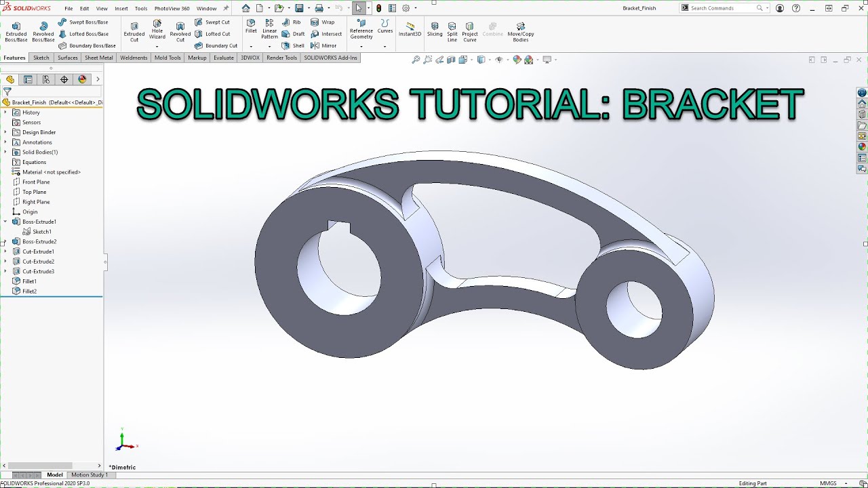Click the Rebuild traffic light icon
868x488 pixels.
point(378,8)
